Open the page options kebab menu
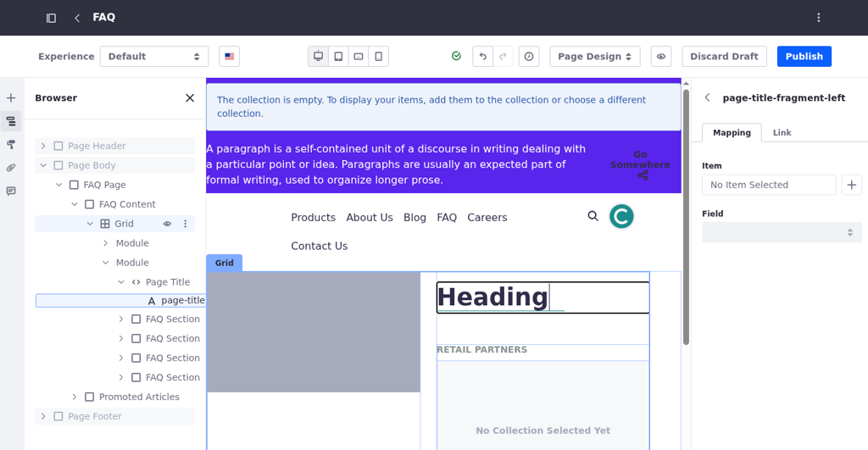Screen dimensions: 868x450 818,18
